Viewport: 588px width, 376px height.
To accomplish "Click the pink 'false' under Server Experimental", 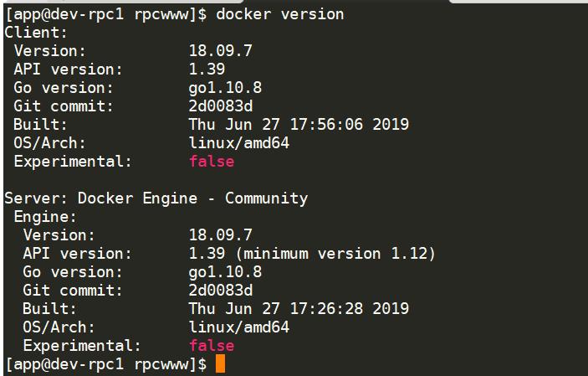I will 212,346.
